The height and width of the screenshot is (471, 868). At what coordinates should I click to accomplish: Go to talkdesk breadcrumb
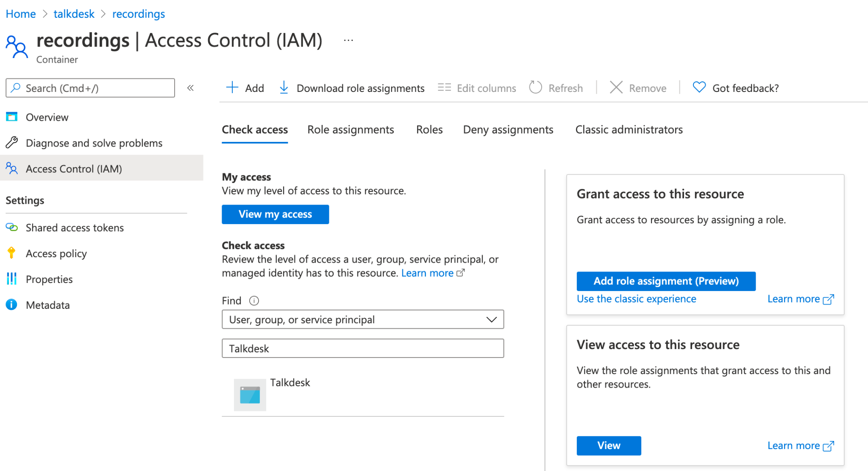[74, 14]
